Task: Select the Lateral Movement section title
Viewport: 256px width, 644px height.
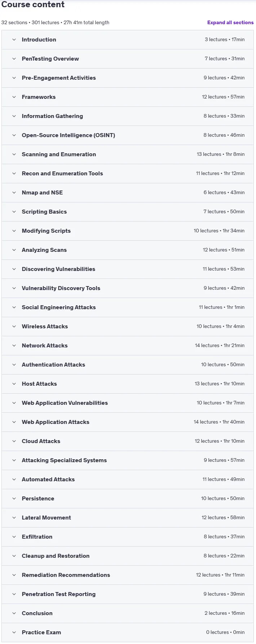Action: (47, 518)
